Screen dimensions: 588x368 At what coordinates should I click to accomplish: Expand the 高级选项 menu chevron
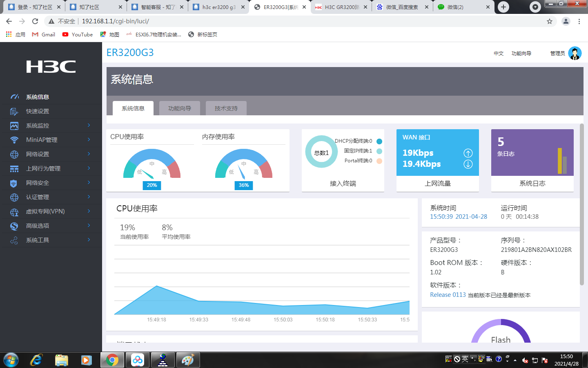[x=89, y=226]
